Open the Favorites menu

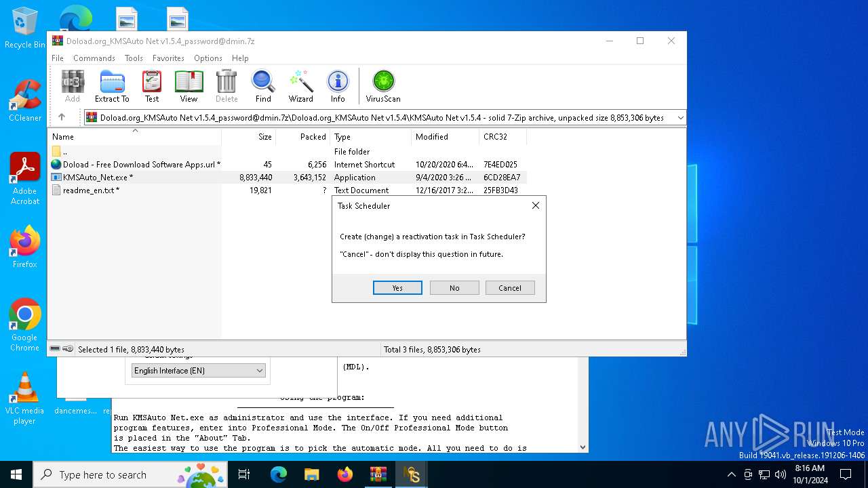tap(168, 58)
